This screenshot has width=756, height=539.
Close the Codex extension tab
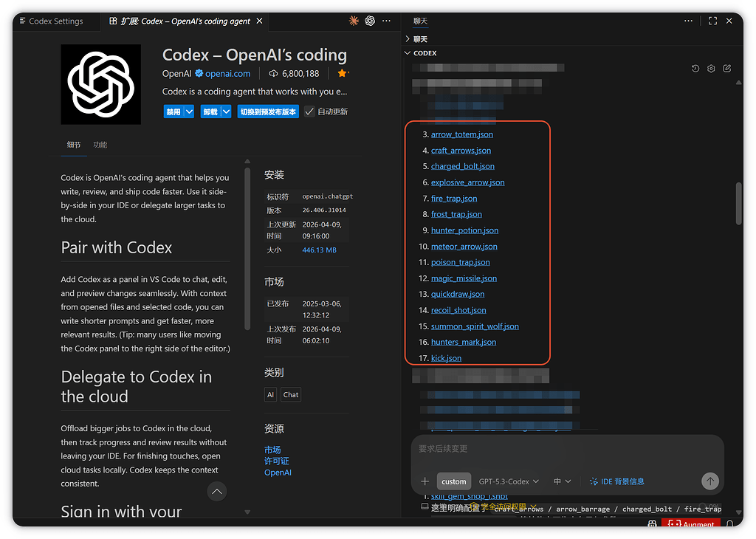point(259,21)
